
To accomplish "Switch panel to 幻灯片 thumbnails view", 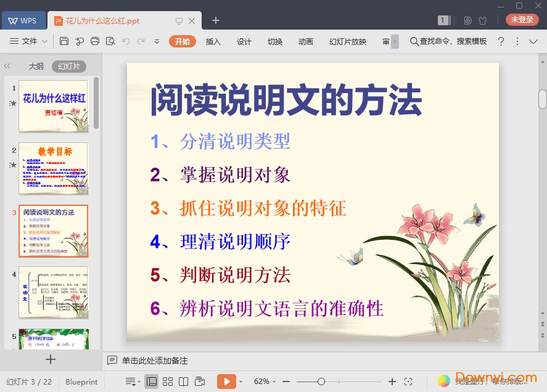I will [69, 67].
